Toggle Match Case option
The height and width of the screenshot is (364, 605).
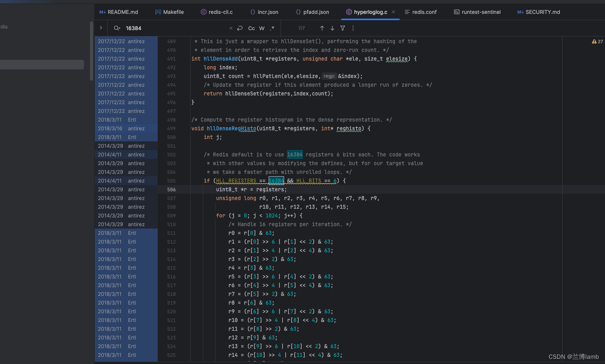point(252,28)
